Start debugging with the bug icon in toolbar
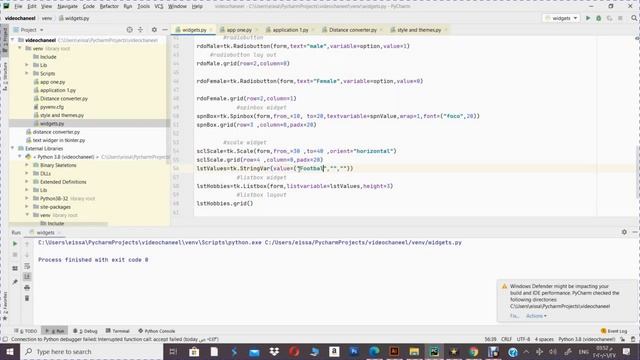 (598, 18)
